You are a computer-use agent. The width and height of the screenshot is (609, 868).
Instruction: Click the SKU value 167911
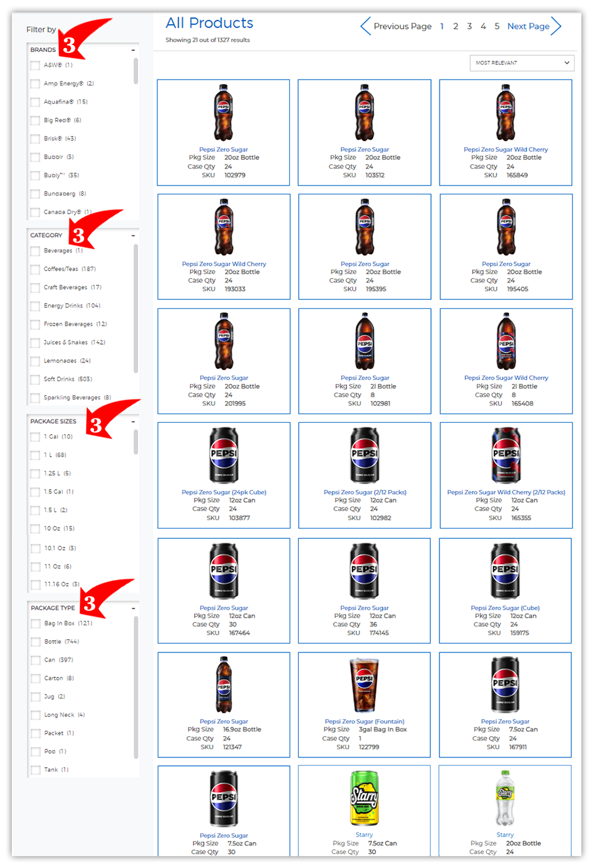(518, 747)
